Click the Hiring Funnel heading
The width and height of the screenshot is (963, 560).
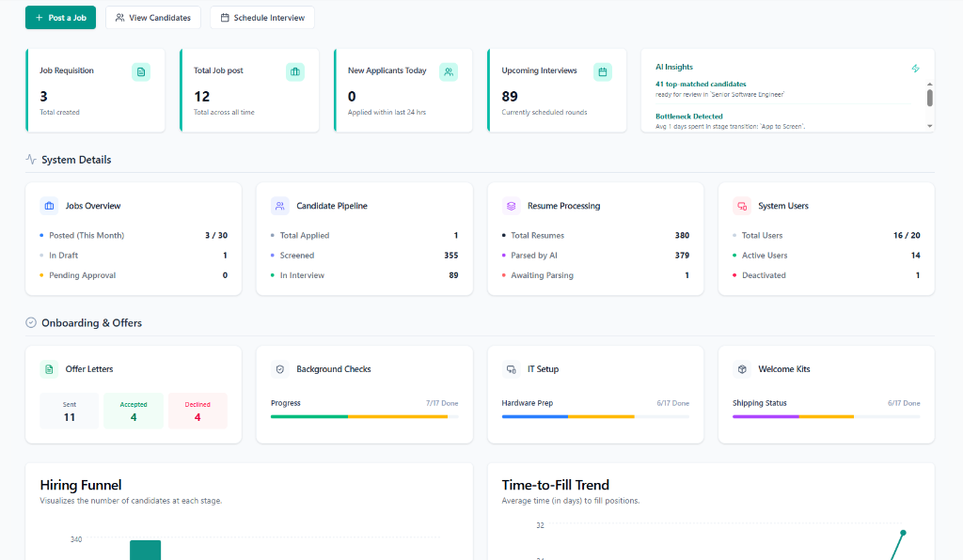point(81,485)
